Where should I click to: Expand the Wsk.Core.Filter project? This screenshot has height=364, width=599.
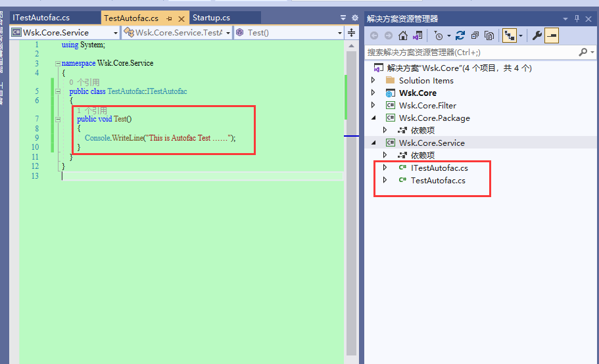tap(373, 105)
